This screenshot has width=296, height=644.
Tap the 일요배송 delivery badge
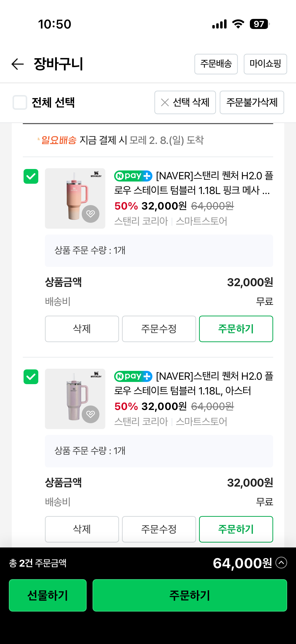(59, 140)
